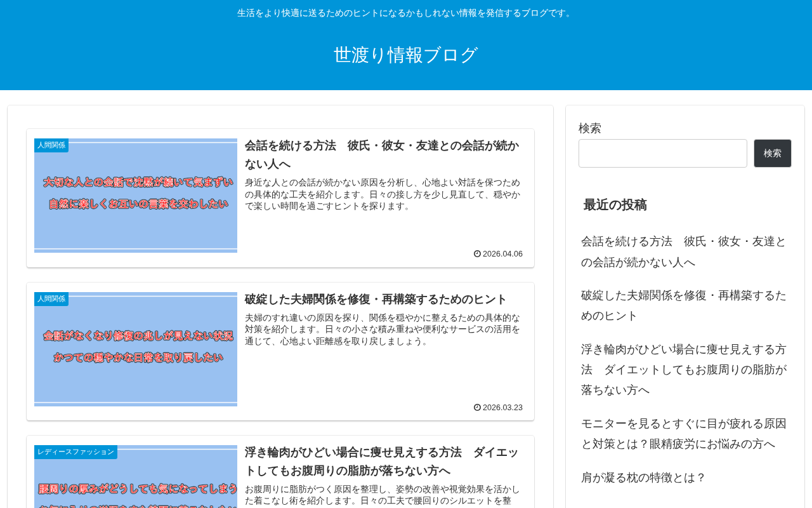
Task: Open the 浮き輪肉がひどい場合 article title in main list
Action: (382, 462)
